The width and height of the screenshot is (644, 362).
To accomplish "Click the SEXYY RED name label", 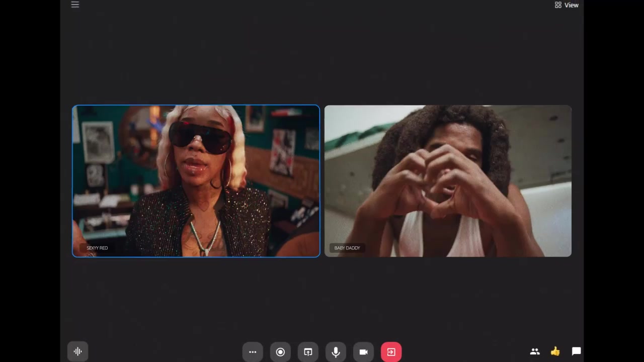I will coord(97,248).
